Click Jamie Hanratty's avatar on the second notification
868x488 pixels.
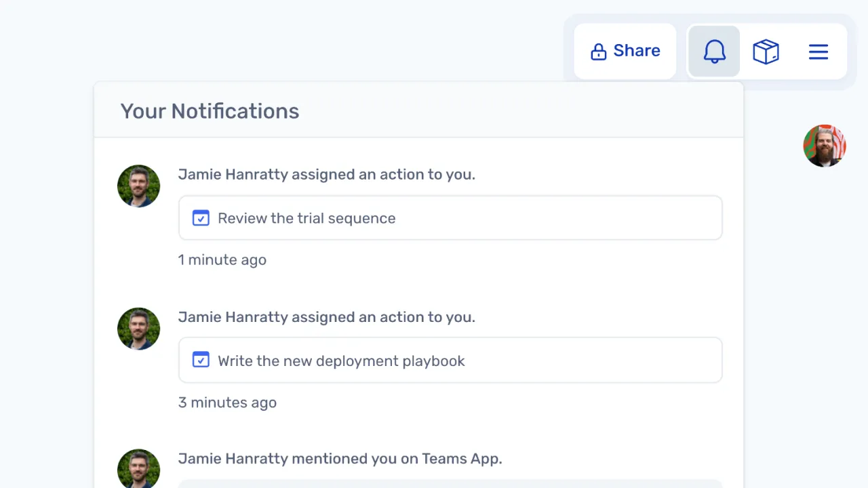(x=138, y=328)
